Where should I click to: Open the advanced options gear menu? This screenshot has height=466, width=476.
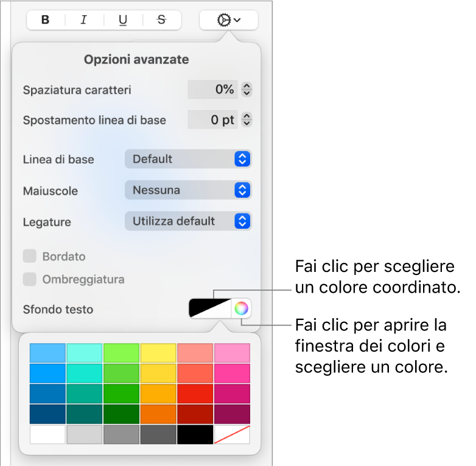pos(229,20)
